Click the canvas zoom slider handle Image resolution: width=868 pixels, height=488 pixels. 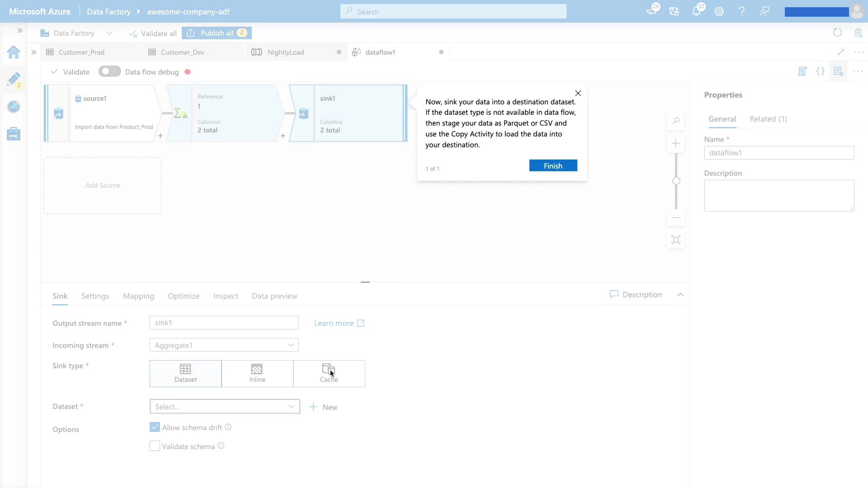click(x=676, y=181)
